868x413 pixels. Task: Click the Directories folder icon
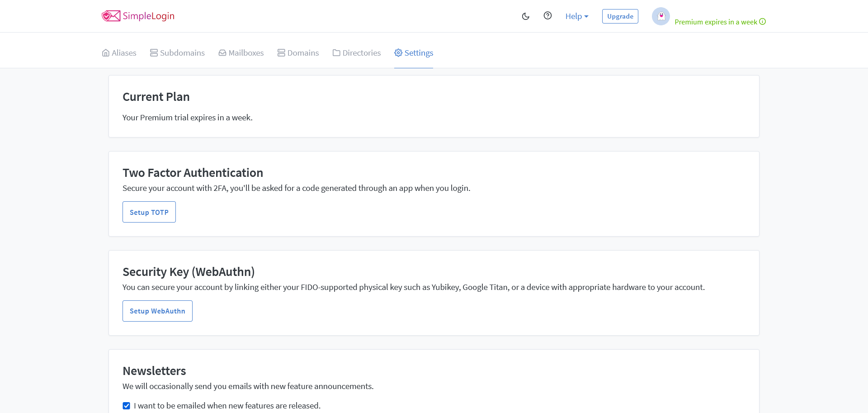coord(336,53)
